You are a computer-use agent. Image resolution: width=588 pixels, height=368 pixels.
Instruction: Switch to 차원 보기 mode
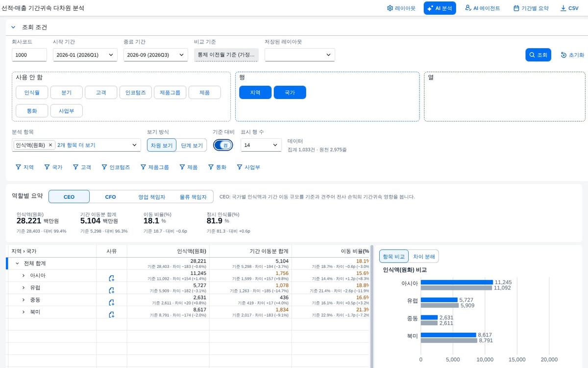click(162, 145)
